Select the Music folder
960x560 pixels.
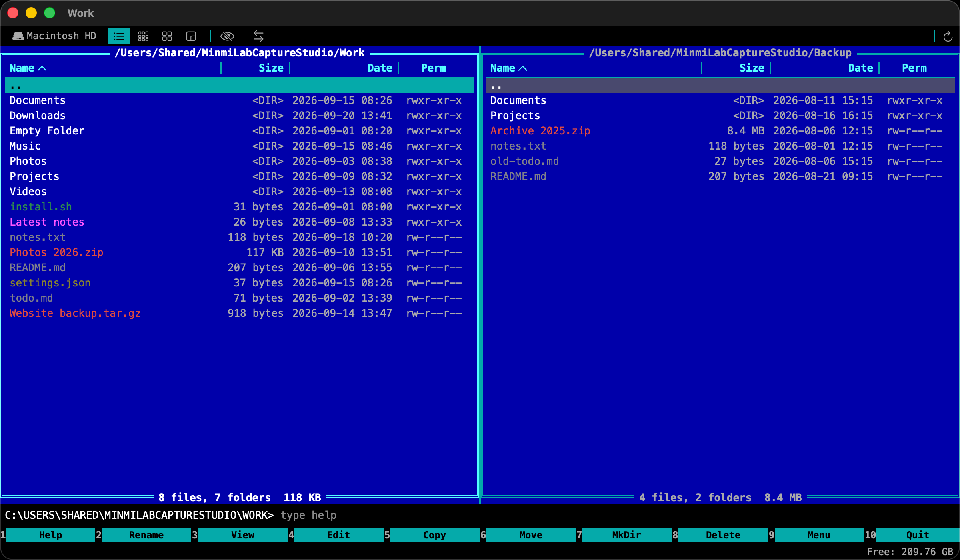point(239,146)
